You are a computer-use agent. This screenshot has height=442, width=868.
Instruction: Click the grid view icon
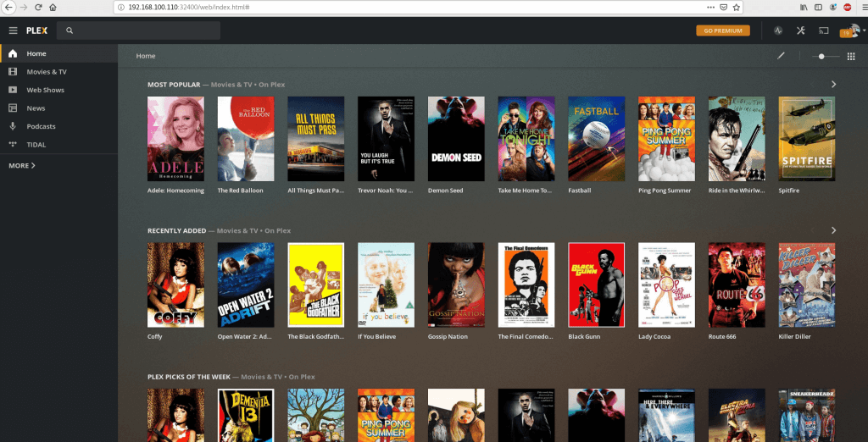[x=851, y=56]
